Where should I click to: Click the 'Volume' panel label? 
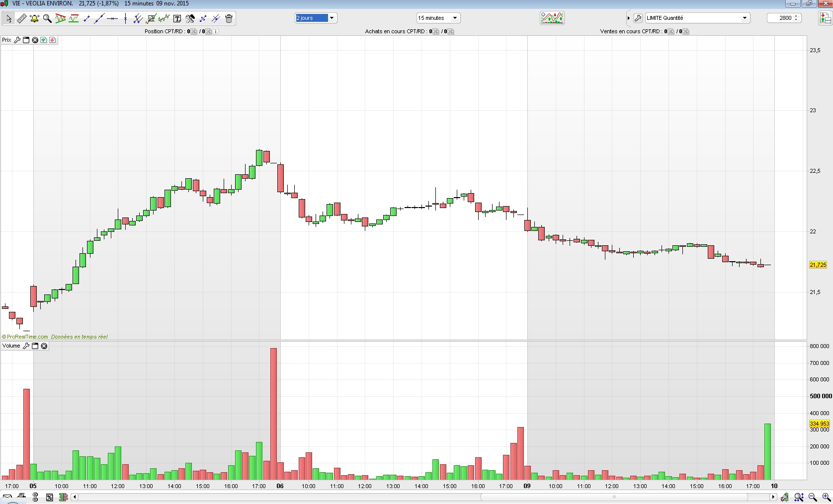(x=11, y=346)
